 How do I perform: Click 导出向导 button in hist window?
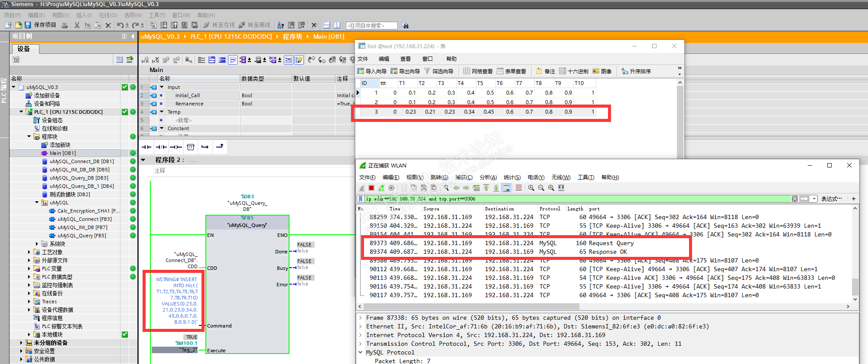pos(405,71)
